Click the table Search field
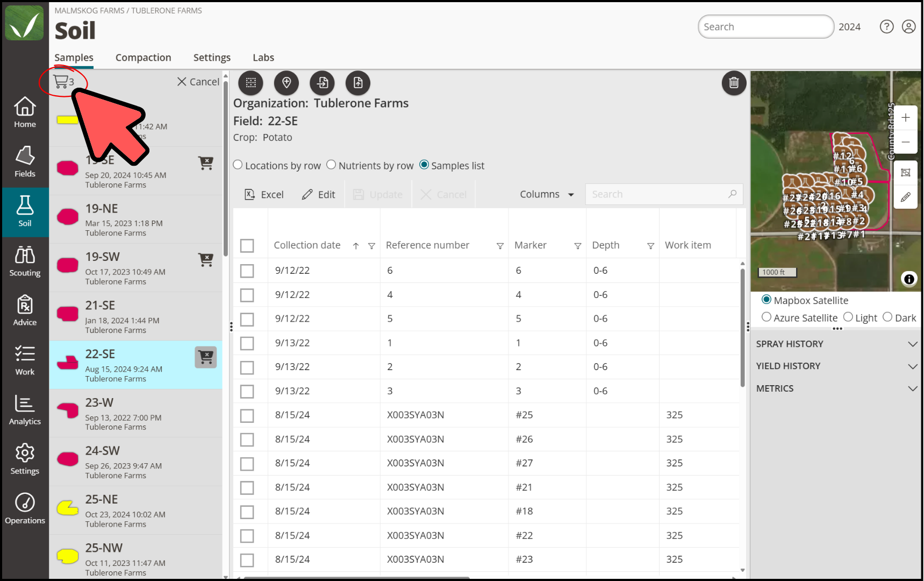Viewport: 924px width, 581px height. pyautogui.click(x=664, y=194)
